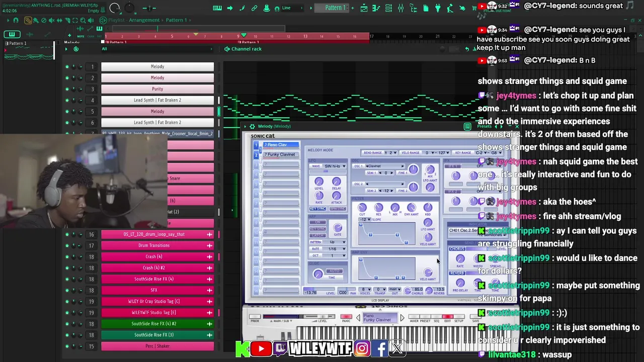The width and height of the screenshot is (644, 362).
Task: Click waveform icon on Crash (4) channel
Action: tap(209, 256)
